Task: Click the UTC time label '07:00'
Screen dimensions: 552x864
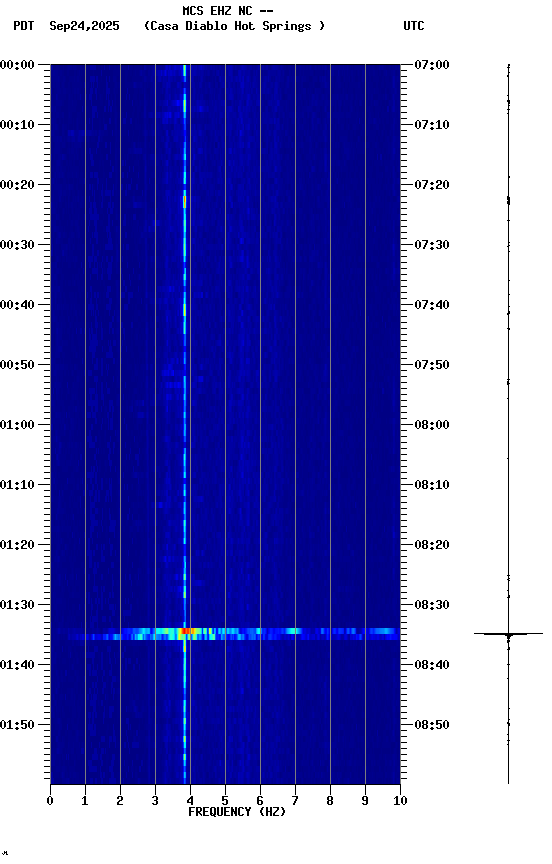Action: [x=432, y=65]
